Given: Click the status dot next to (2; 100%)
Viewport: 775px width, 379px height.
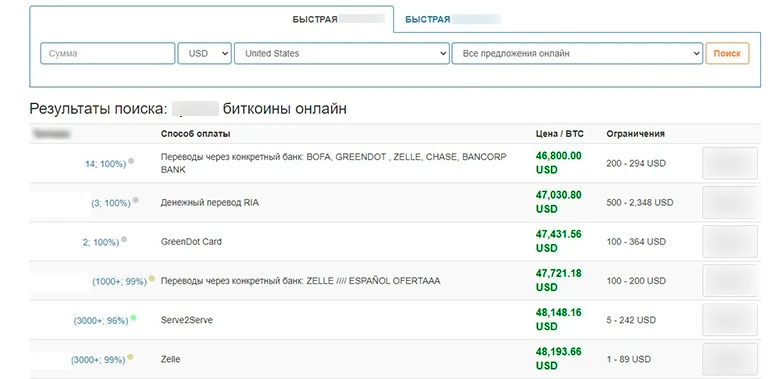Looking at the screenshot, I should [124, 239].
